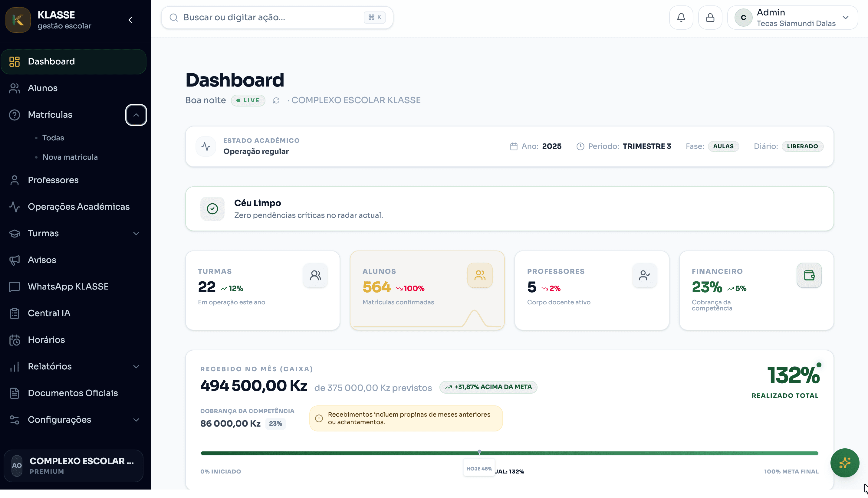Open Alunos in the sidebar
868x498 pixels.
coord(74,88)
